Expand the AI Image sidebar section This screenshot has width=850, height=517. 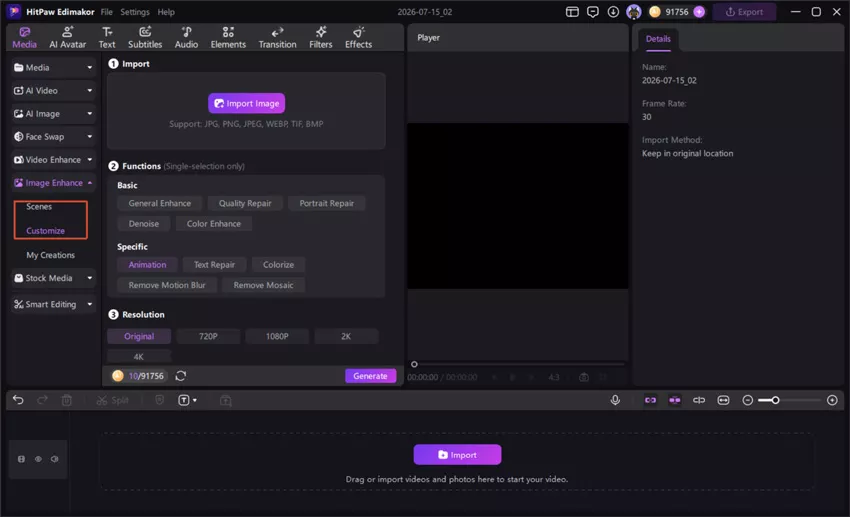click(x=53, y=114)
